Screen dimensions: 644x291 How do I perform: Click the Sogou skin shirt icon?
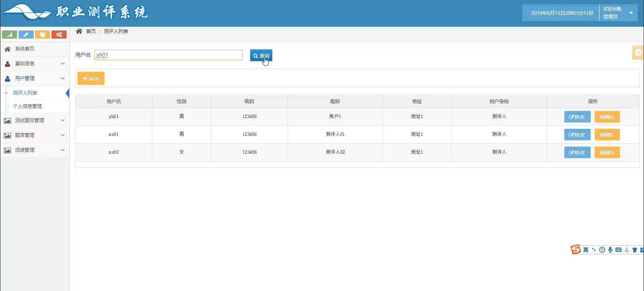click(635, 250)
